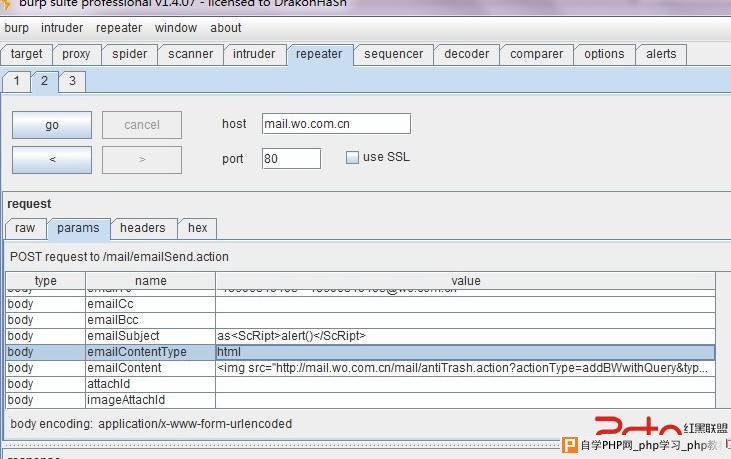Switch to the intruder tool tab
Screen dimensions: 731x459
pos(254,54)
